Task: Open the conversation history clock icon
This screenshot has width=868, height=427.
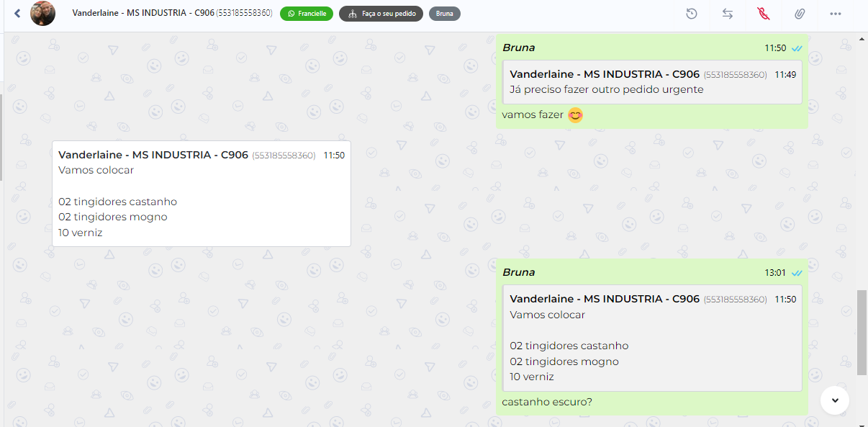Action: pos(692,14)
